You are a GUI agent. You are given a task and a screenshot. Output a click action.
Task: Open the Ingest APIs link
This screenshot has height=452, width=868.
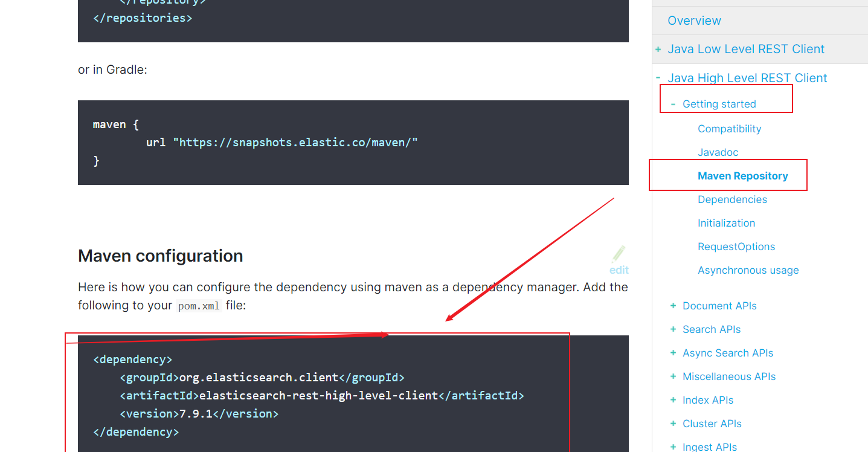tap(710, 447)
